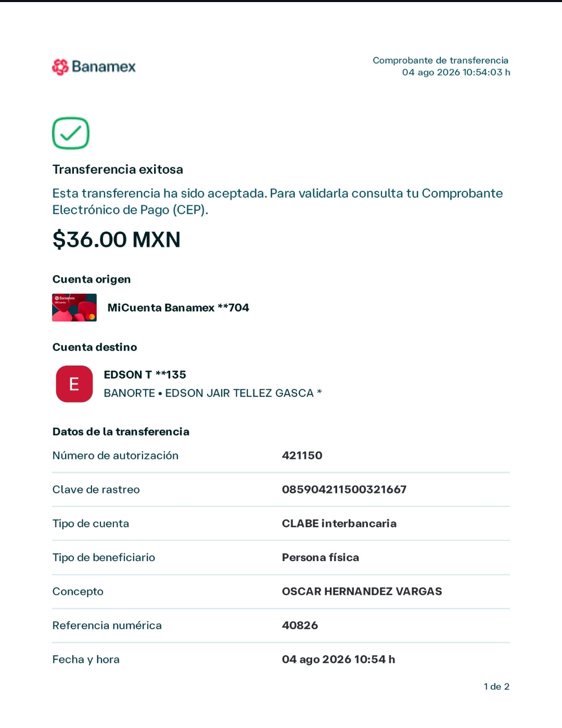Click the page indicator 1 de 2

[x=496, y=686]
